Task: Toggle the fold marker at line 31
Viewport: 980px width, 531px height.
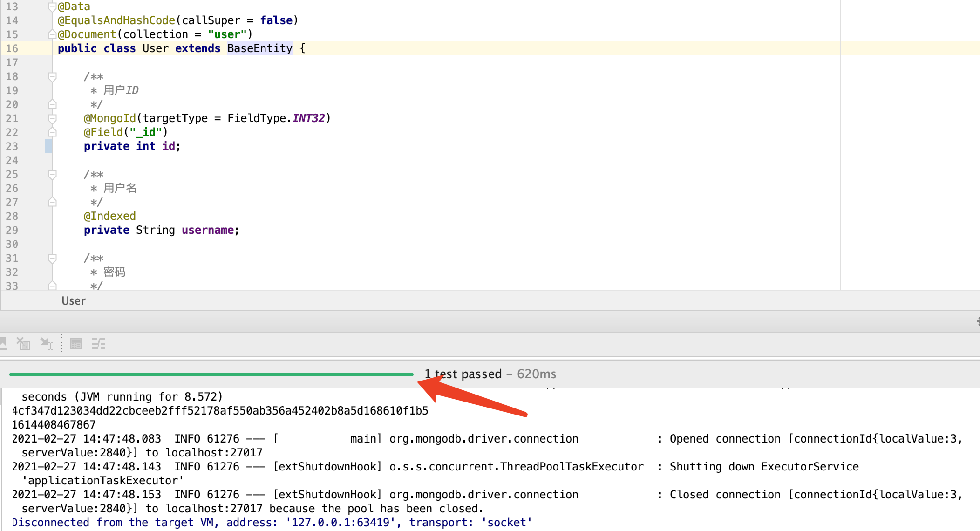Action: pos(52,258)
